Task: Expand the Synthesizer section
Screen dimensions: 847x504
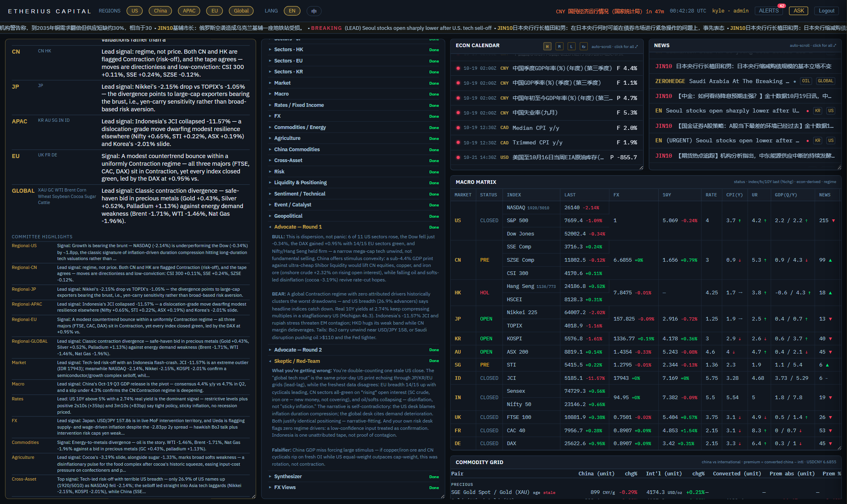Action: 354,477
